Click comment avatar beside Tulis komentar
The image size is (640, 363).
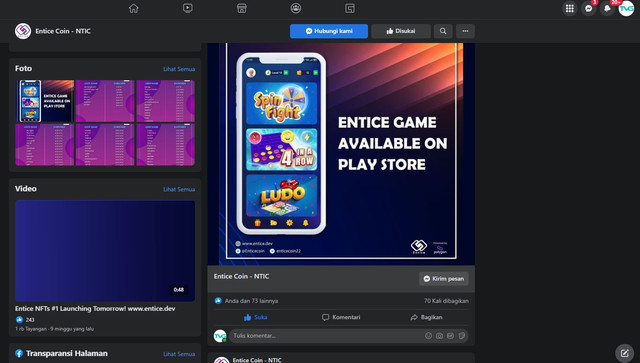(220, 336)
